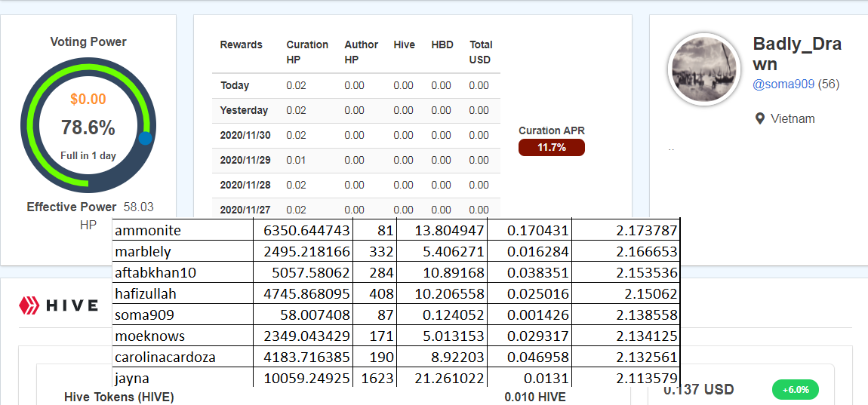Click the soma909 table cell

click(183, 314)
